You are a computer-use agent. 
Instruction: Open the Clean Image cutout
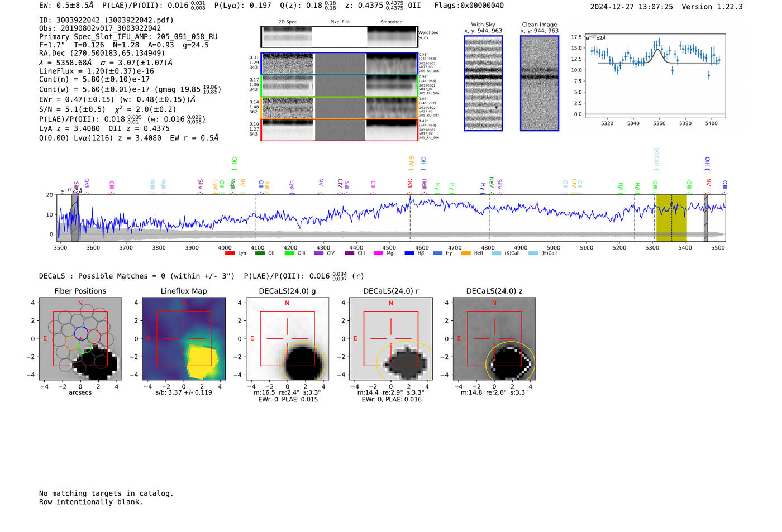(540, 83)
